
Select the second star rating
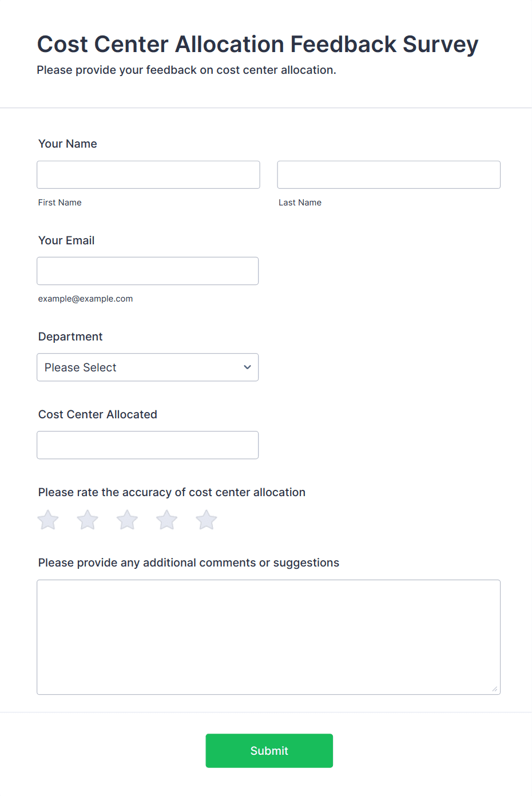(x=88, y=520)
